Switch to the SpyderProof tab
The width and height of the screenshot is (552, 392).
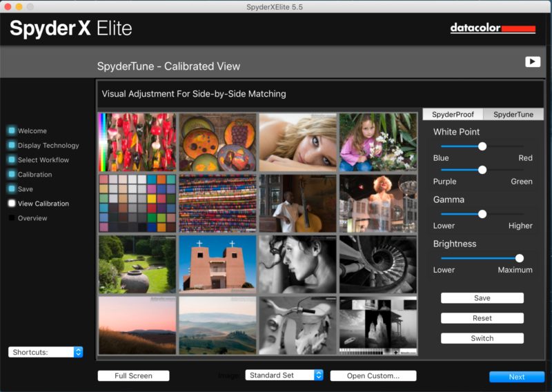click(x=453, y=115)
